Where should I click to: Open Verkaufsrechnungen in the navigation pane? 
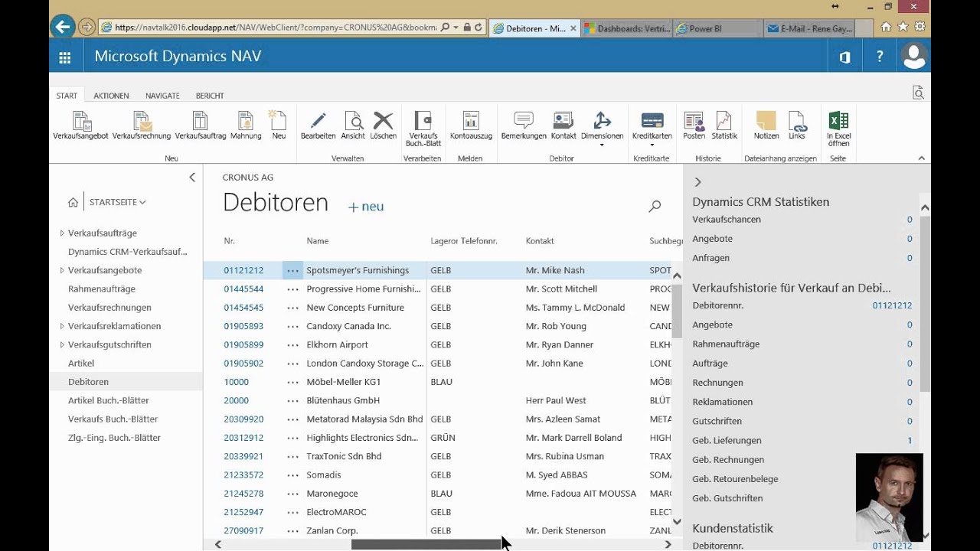[x=109, y=308]
